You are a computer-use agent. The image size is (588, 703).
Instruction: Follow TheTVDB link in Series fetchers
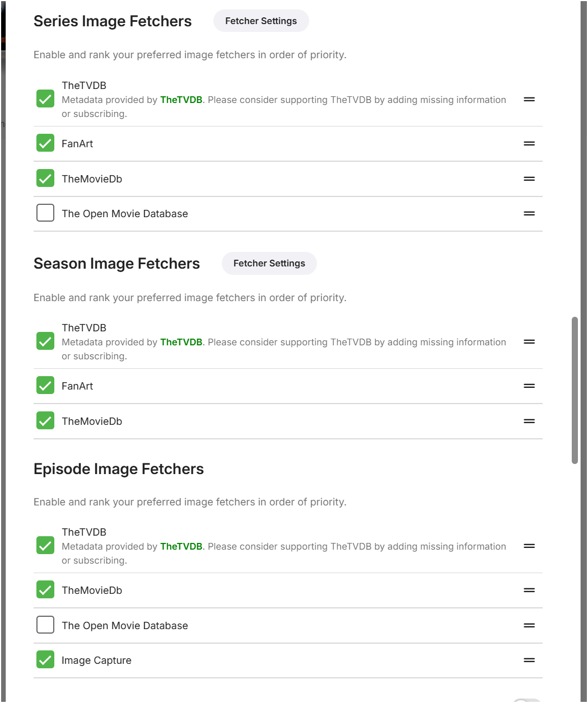[x=181, y=100]
